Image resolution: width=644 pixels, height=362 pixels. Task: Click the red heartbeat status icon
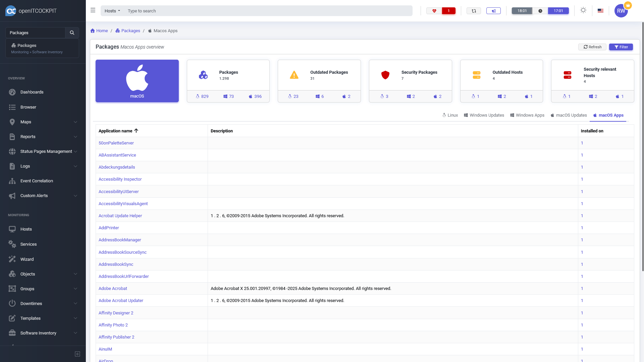point(434,11)
